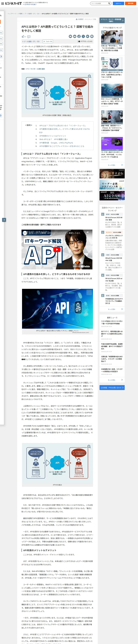Viewport: 138px width, 644px height.
Task: Open event DX前提社会におけるクラウドネイティブな組織
Action: coord(114,301)
